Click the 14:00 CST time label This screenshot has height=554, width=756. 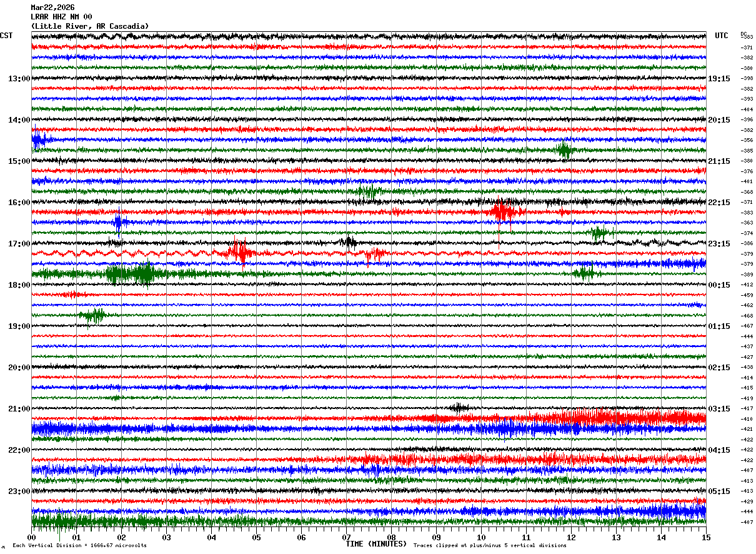pos(19,120)
